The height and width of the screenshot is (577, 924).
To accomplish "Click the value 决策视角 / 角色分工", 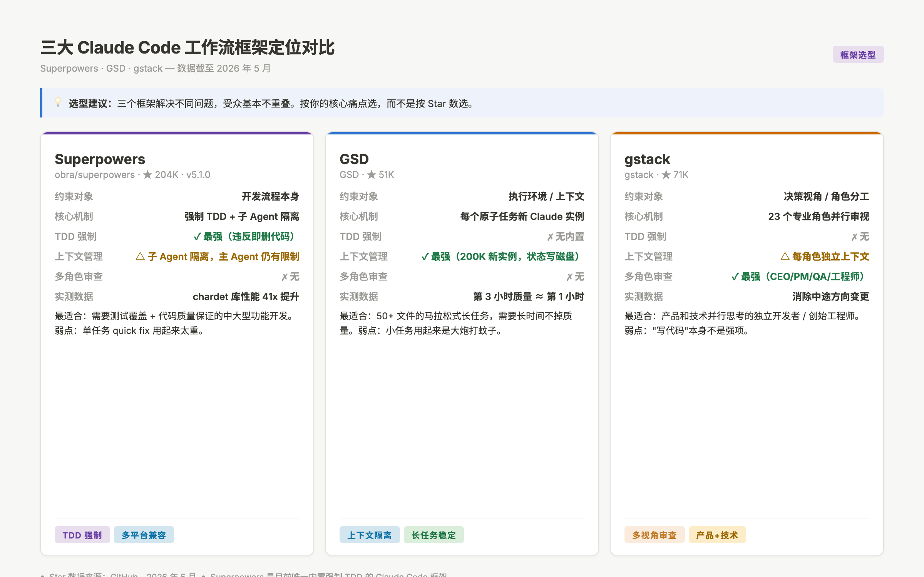I will (x=826, y=196).
